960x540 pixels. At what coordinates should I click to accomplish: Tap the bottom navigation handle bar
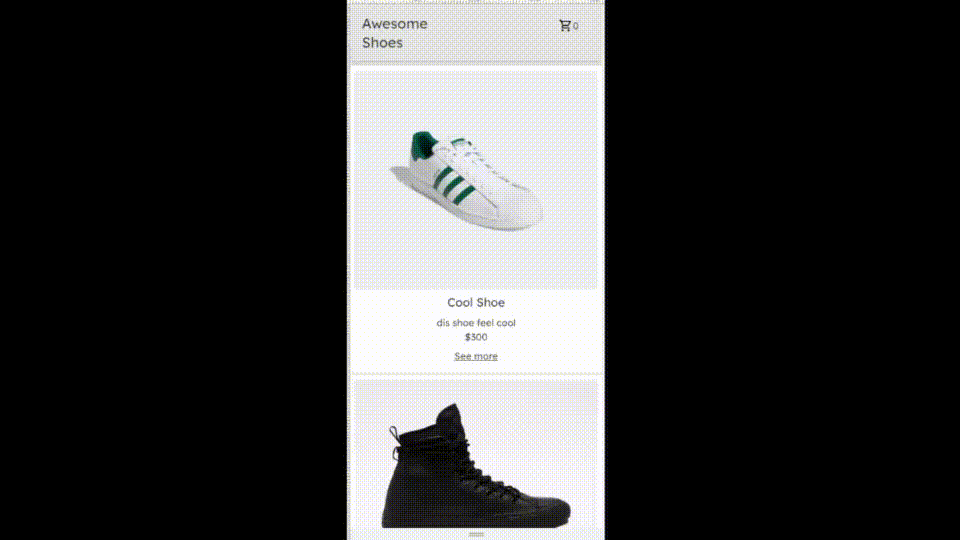point(476,534)
